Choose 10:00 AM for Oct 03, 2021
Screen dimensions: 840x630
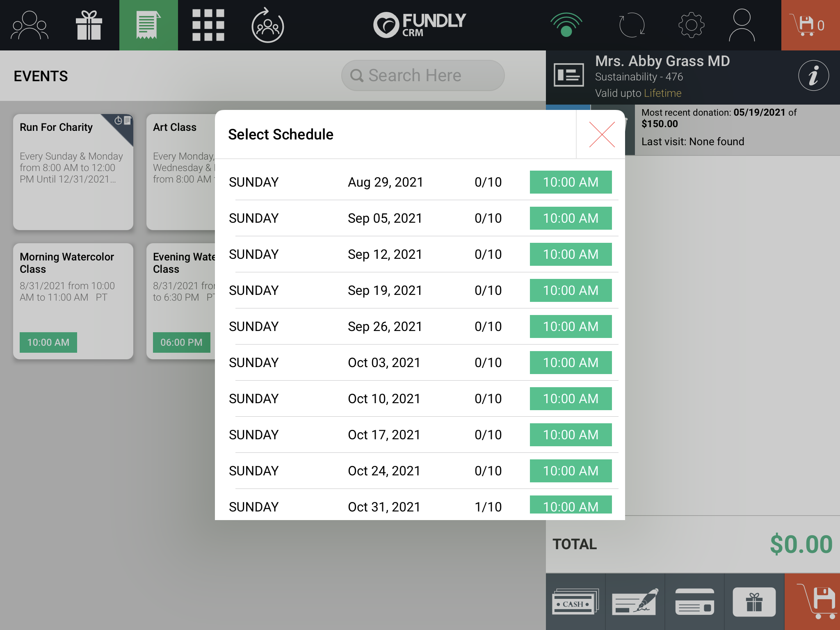571,363
